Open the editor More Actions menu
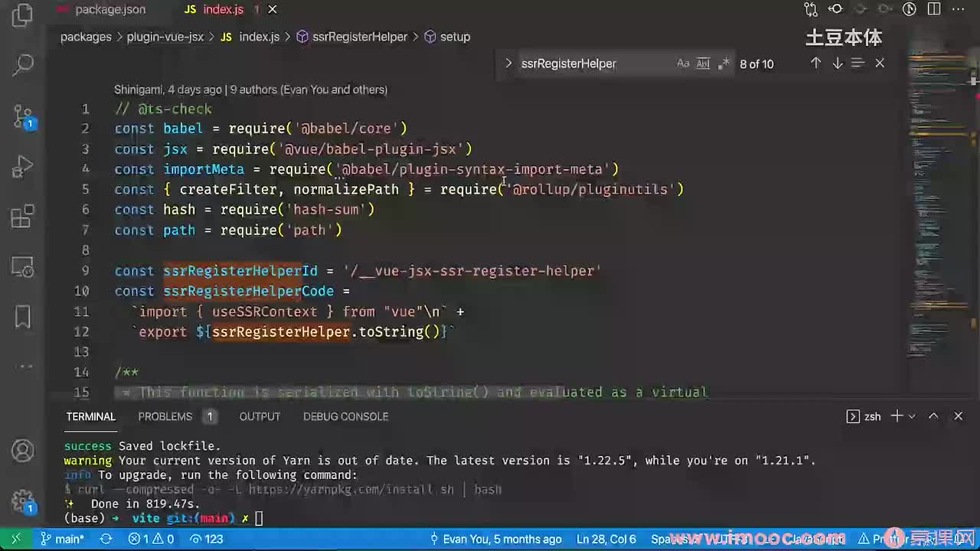Screen dimensions: 980x551 [957, 9]
